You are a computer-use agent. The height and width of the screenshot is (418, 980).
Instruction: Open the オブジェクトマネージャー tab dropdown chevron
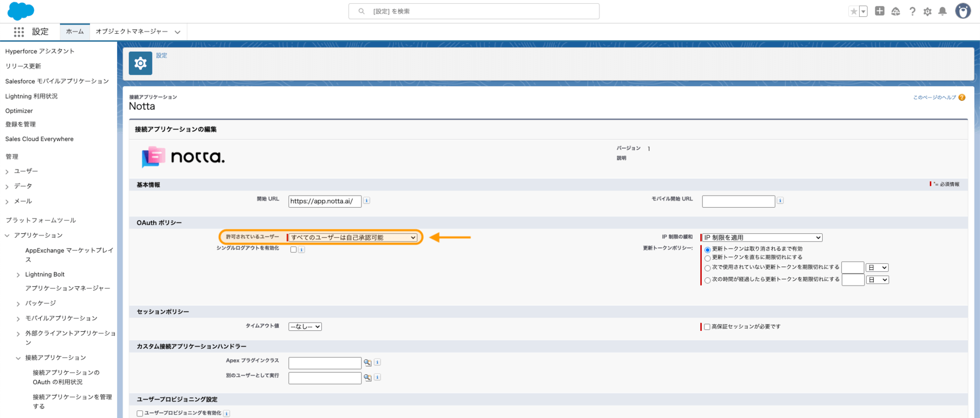click(177, 32)
